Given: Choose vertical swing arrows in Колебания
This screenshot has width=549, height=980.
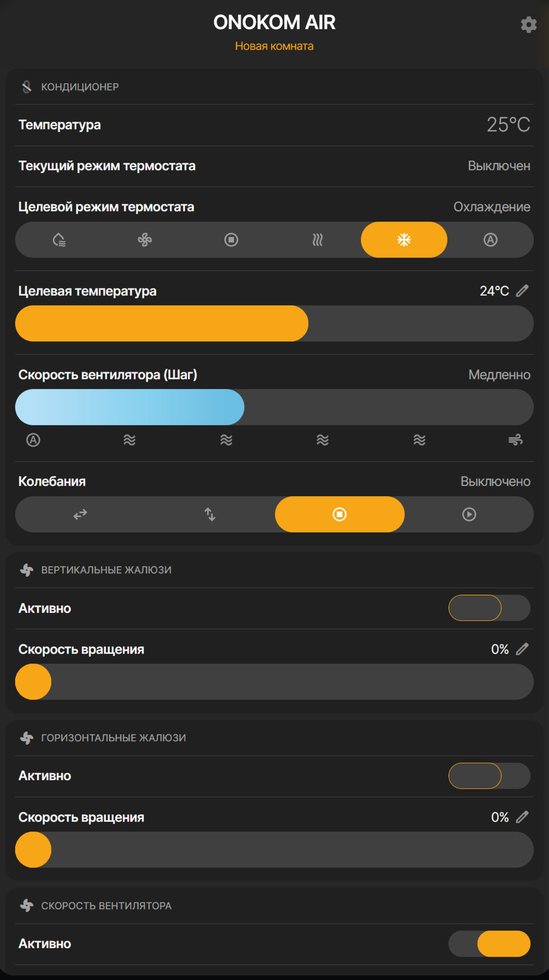Looking at the screenshot, I should click(210, 514).
